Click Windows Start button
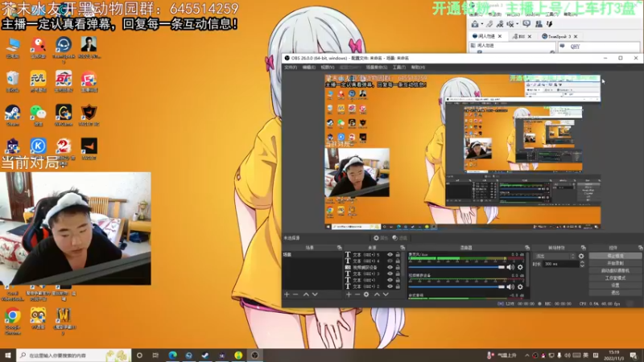Screen dimensions: 644x362 click(x=8, y=355)
